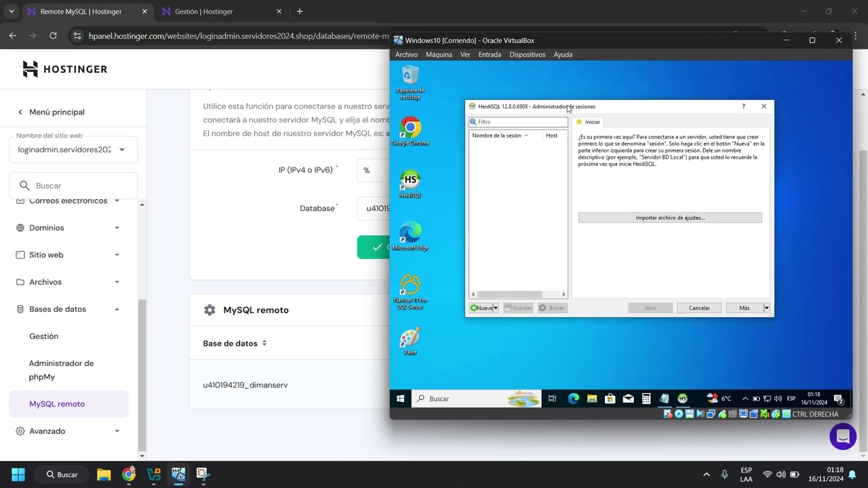Image resolution: width=868 pixels, height=488 pixels.
Task: Click session list horizontal scrollbar right arrow
Action: coord(563,294)
